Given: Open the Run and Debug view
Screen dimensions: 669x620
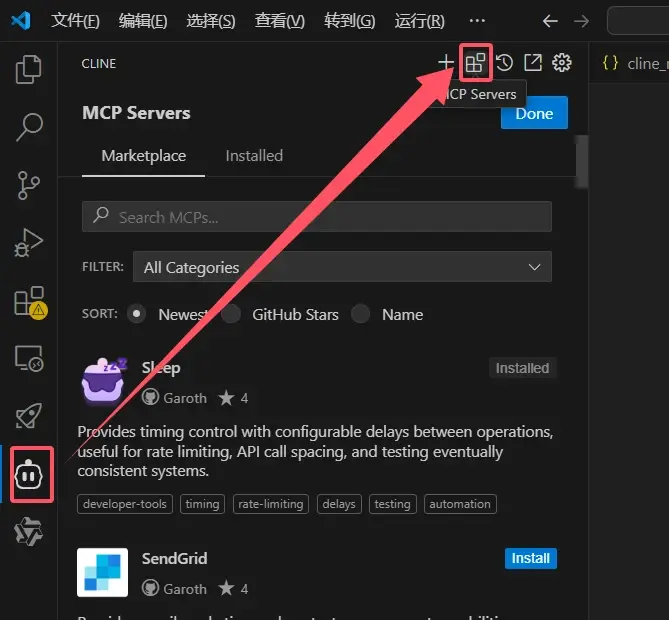Looking at the screenshot, I should point(29,242).
